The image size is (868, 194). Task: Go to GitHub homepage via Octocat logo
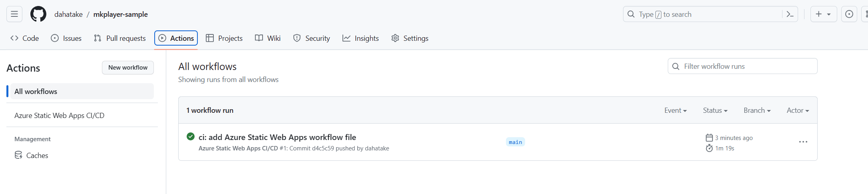coord(38,14)
